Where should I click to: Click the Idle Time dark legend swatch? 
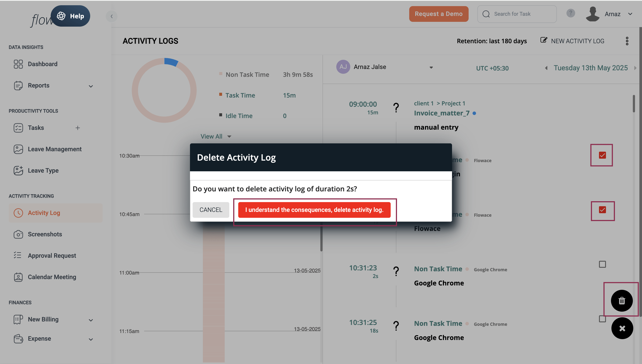[220, 115]
